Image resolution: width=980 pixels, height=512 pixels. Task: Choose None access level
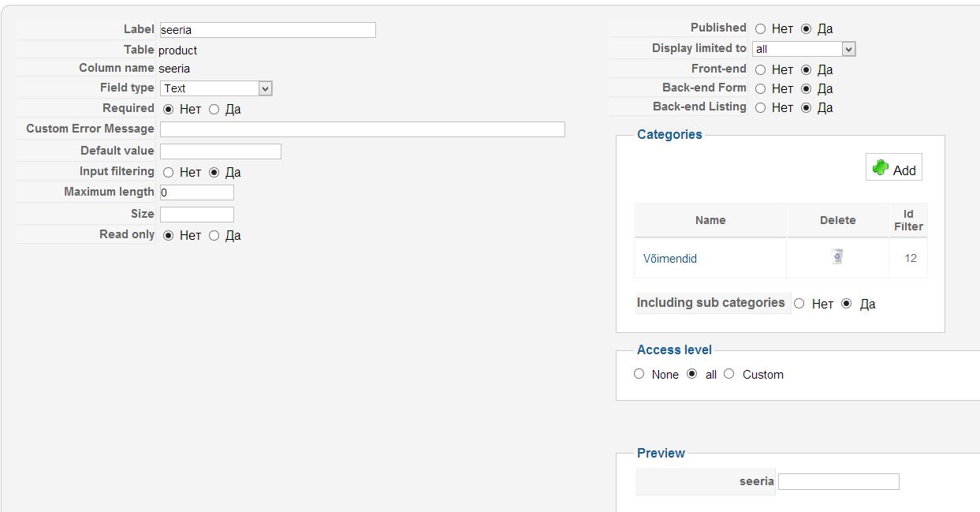(x=639, y=374)
